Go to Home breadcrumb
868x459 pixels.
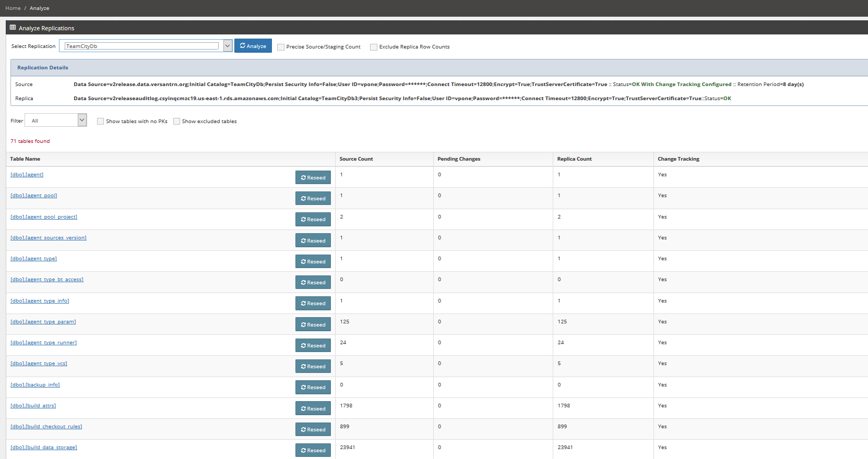pos(13,8)
